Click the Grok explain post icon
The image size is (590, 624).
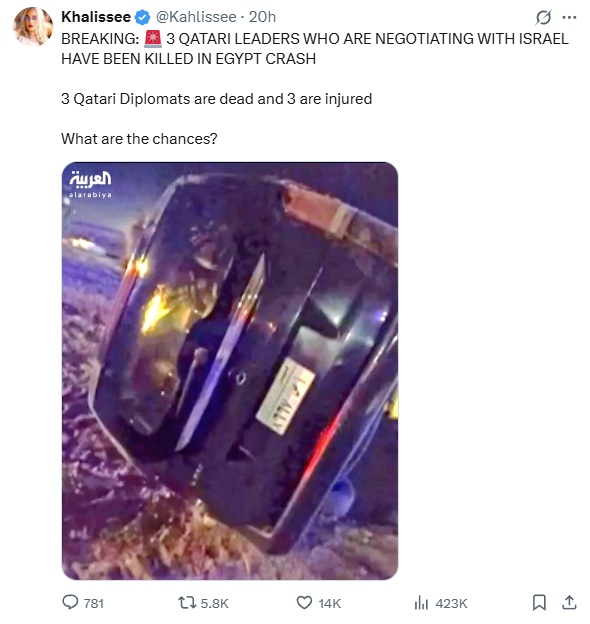coord(543,17)
